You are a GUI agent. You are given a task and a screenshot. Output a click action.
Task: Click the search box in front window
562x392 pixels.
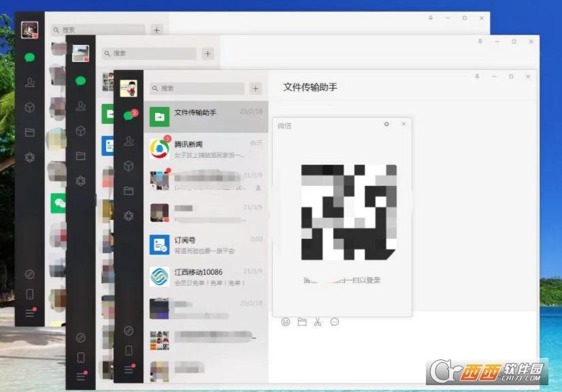[x=197, y=88]
